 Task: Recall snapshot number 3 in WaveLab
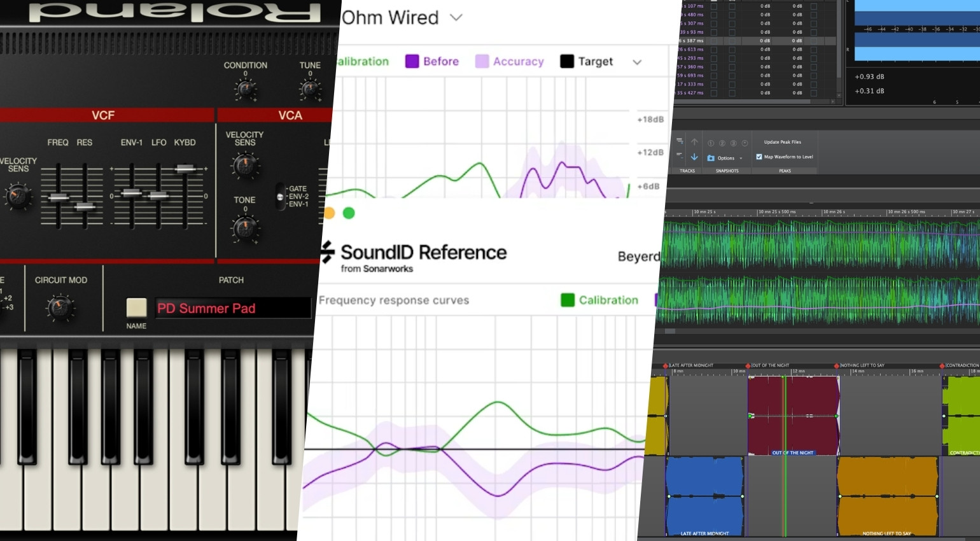pos(733,143)
